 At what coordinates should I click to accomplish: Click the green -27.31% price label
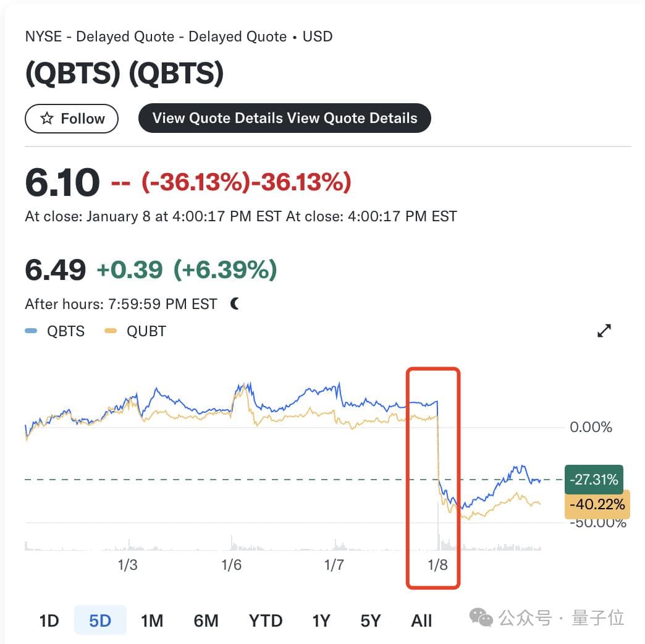594,480
